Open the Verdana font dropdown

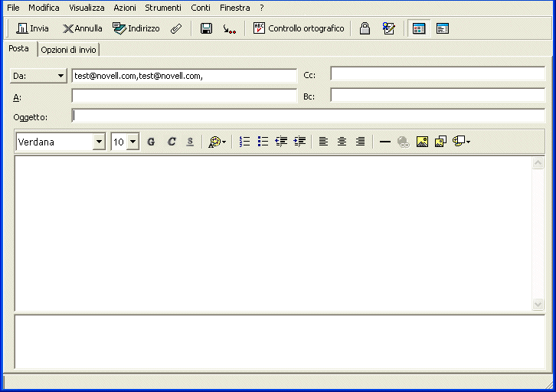(x=100, y=142)
